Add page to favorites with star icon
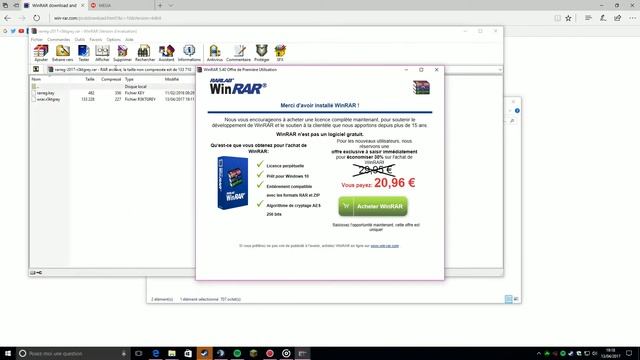 (568, 18)
